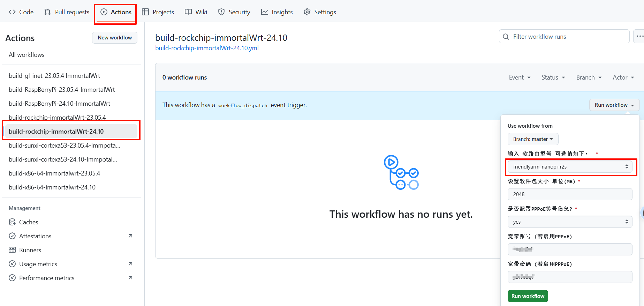Open build-RaspBerryPi-24.10-ImmortalWrt workflow
Image resolution: width=644 pixels, height=306 pixels.
(59, 104)
